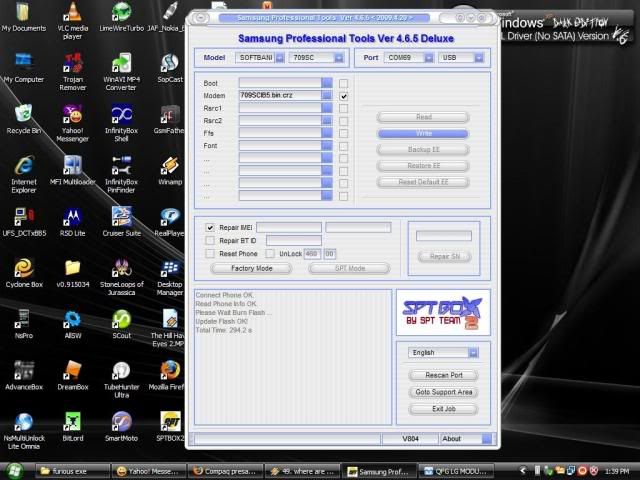Open the COM69 port dropdown
This screenshot has height=480, width=640.
429,58
